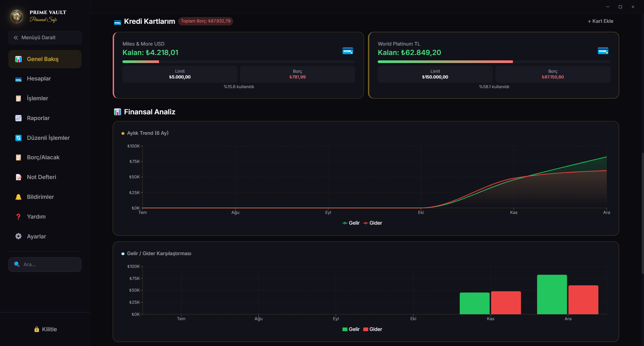
Task: Collapse the sidebar with Menüyü Daralt
Action: (45, 38)
